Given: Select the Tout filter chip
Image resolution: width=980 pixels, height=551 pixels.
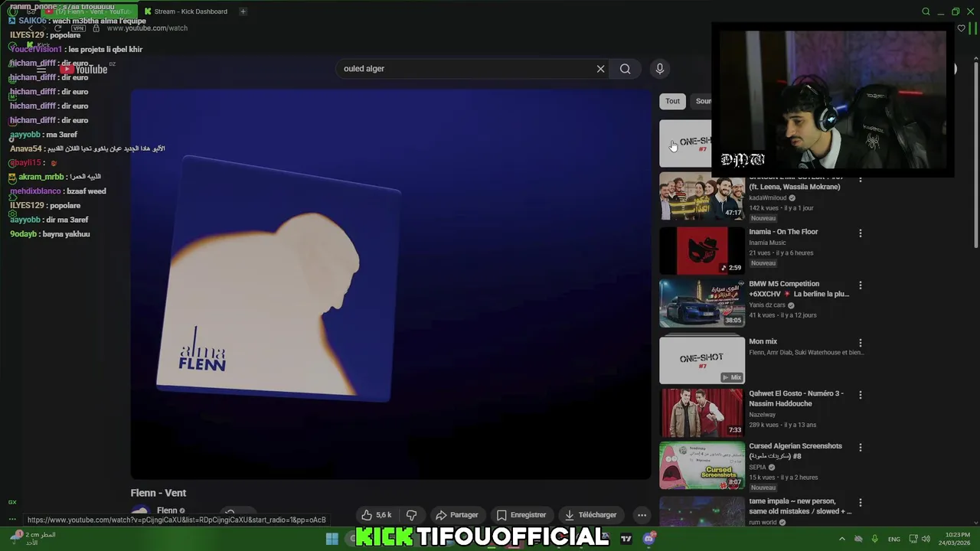Looking at the screenshot, I should click(672, 101).
